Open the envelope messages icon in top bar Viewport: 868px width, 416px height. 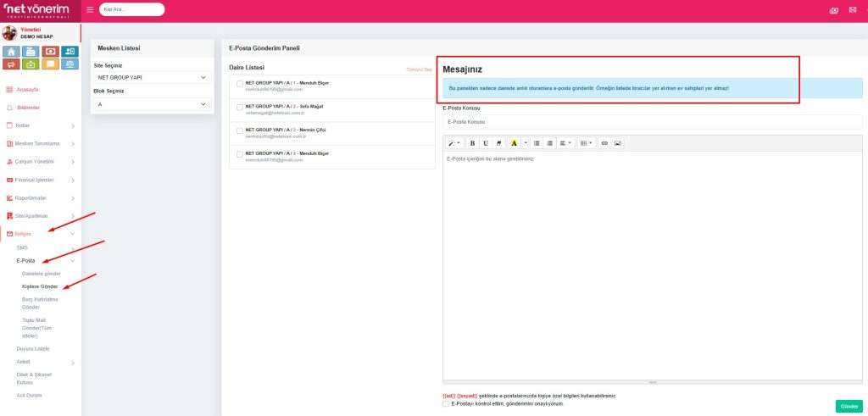pos(853,9)
